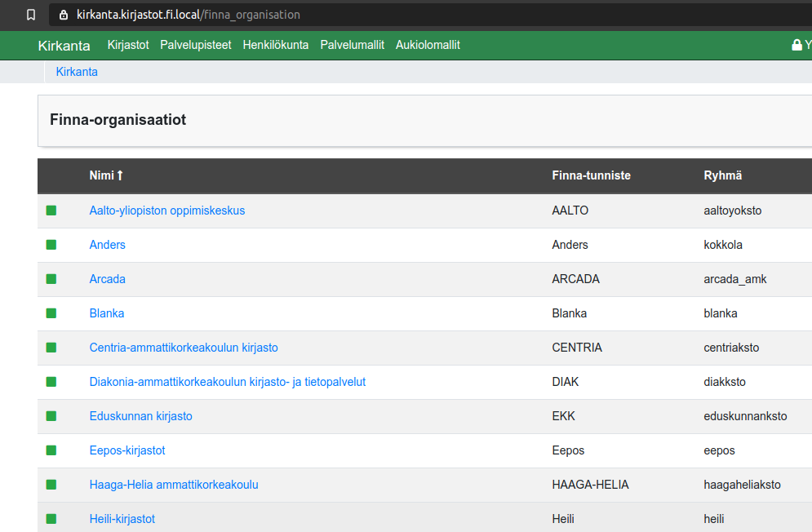The height and width of the screenshot is (532, 812).
Task: Click arcada_amk group cell
Action: coord(734,279)
